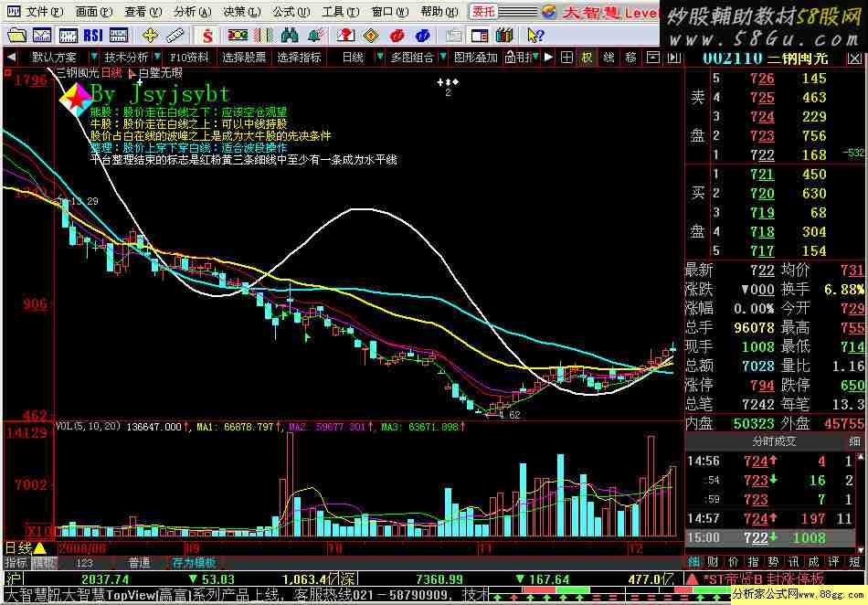
Task: Expand the 日线 yellow triangle at bottom left
Action: (40, 548)
